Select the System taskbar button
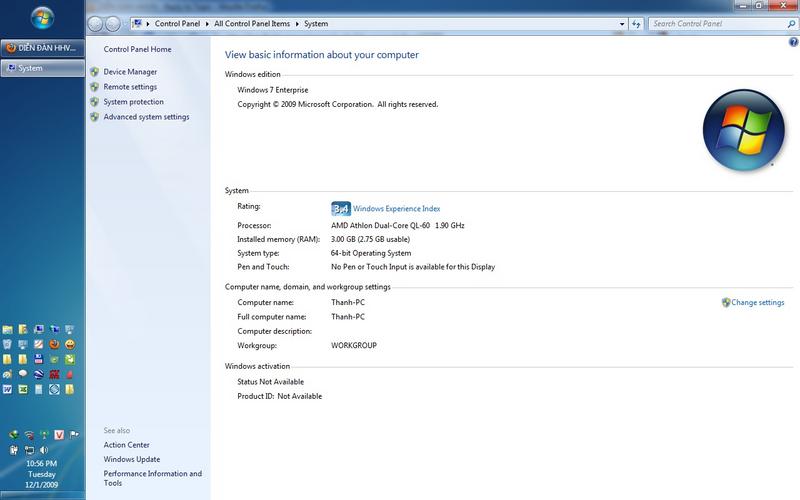800x500 pixels. click(x=42, y=68)
